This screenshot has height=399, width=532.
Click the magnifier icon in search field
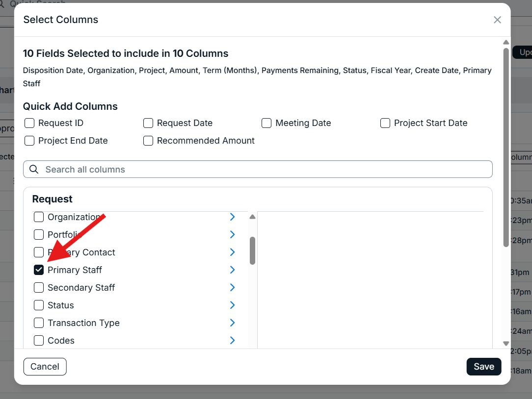click(34, 169)
